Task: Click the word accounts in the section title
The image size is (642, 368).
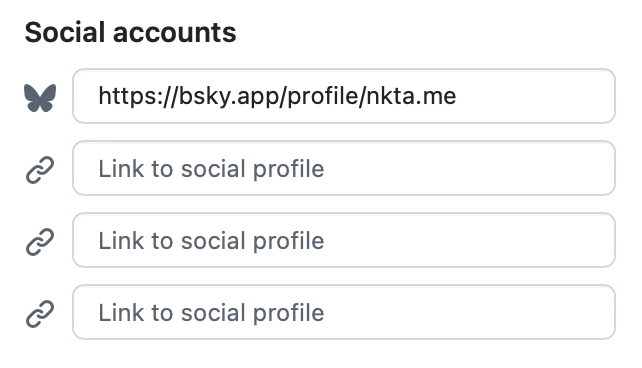Action: pyautogui.click(x=175, y=32)
